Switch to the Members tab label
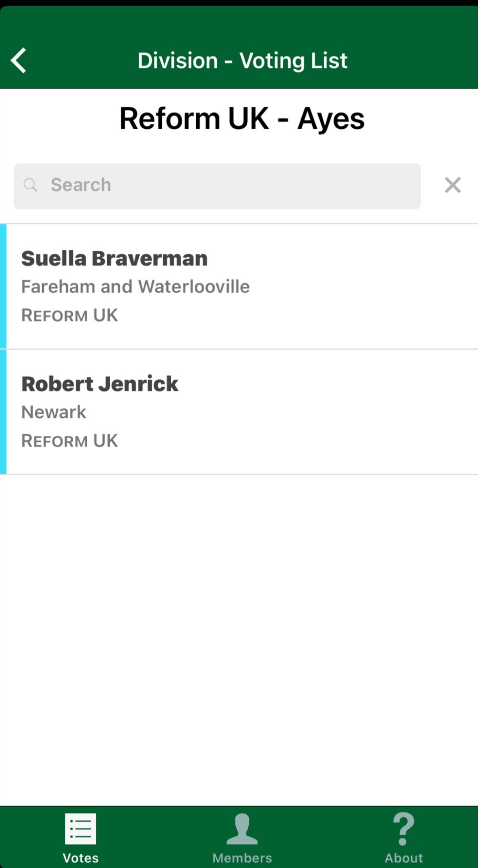478x868 pixels. (x=242, y=858)
